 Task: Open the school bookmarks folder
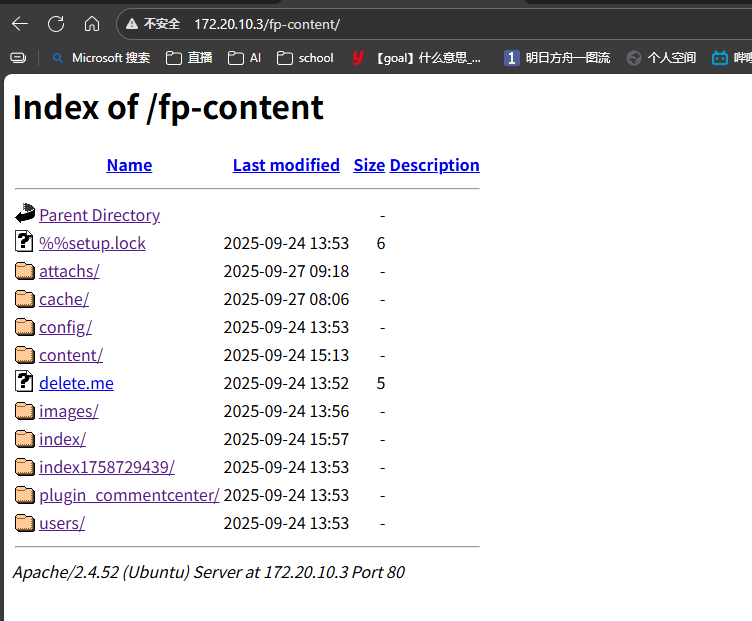305,58
